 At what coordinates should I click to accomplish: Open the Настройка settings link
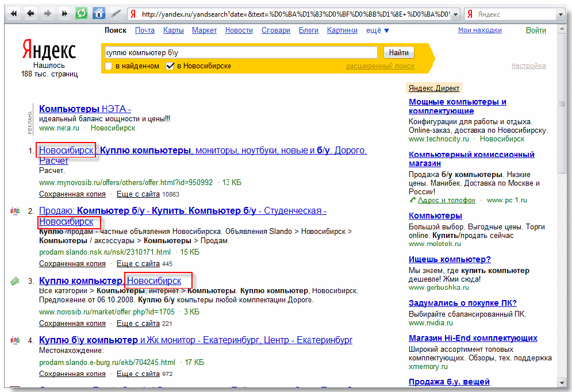click(528, 66)
